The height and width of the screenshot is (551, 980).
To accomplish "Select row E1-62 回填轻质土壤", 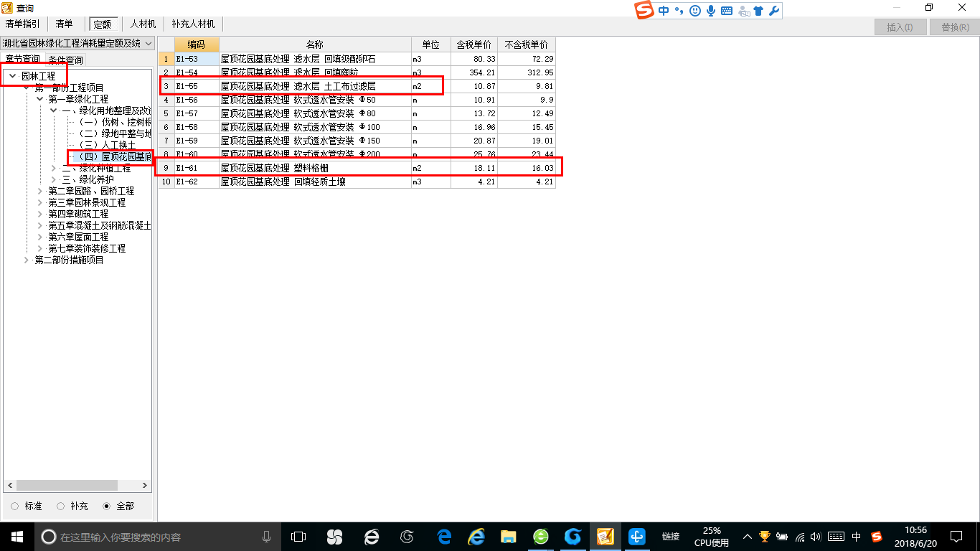I will 357,182.
